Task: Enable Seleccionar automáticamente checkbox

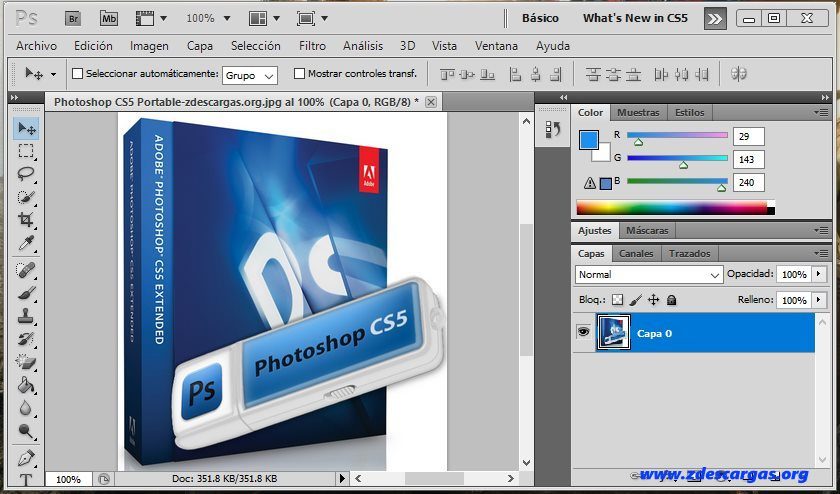Action: click(78, 73)
